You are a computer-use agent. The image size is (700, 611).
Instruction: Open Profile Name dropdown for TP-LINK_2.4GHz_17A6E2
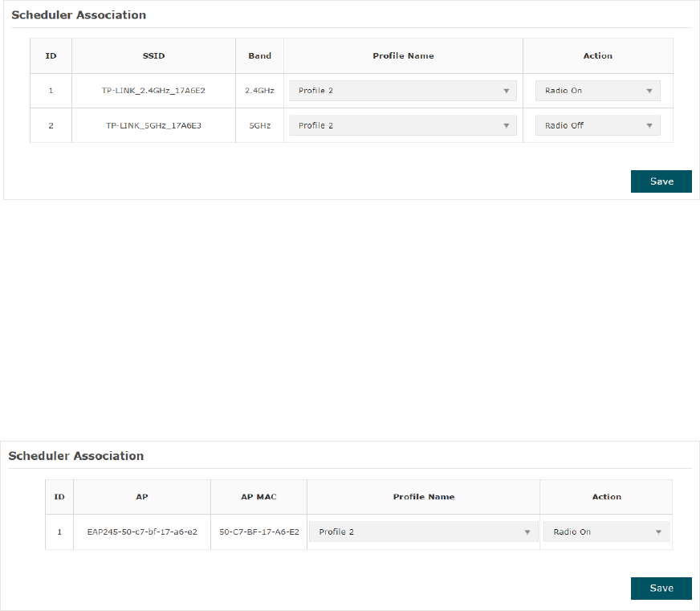click(403, 91)
